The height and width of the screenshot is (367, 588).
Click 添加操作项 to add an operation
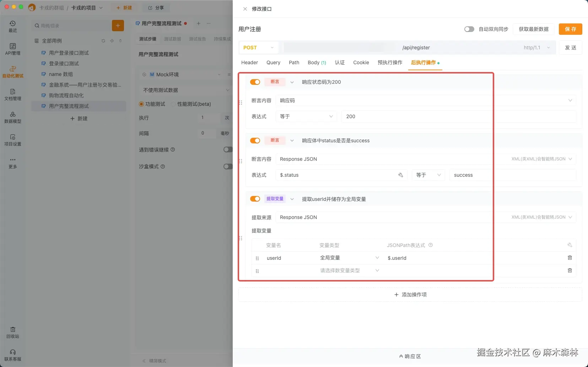coord(410,295)
